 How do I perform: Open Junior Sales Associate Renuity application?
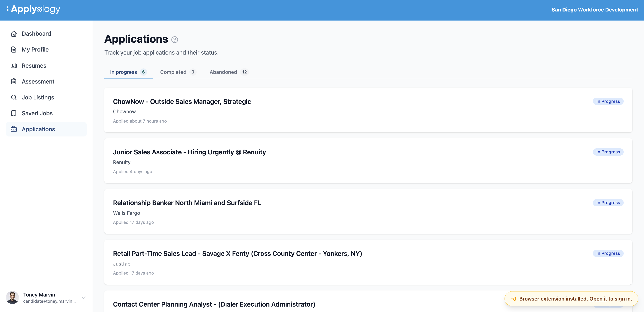click(368, 161)
